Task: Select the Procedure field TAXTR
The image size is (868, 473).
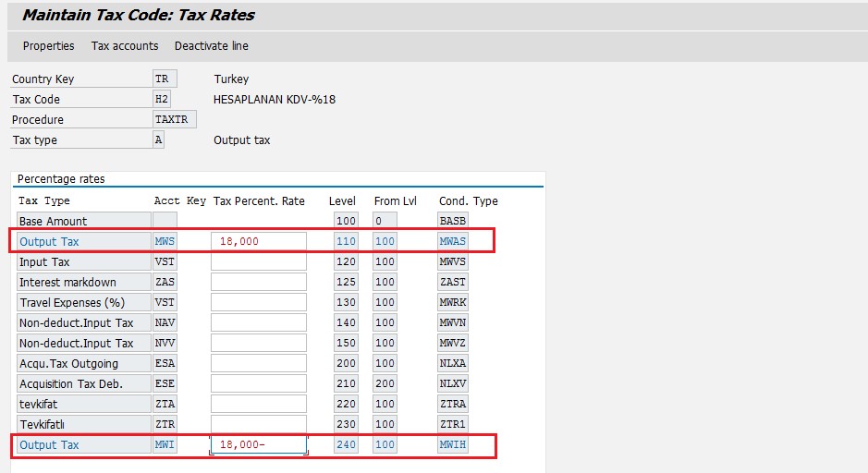Action: (x=174, y=119)
